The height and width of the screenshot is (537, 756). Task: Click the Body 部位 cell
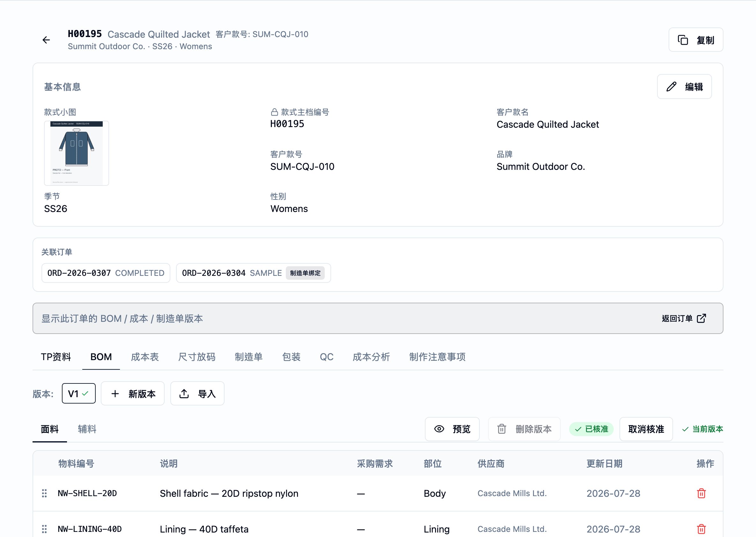click(434, 493)
